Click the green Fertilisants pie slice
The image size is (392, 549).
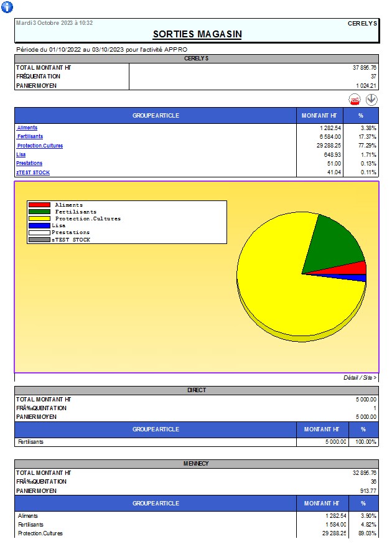coord(336,243)
